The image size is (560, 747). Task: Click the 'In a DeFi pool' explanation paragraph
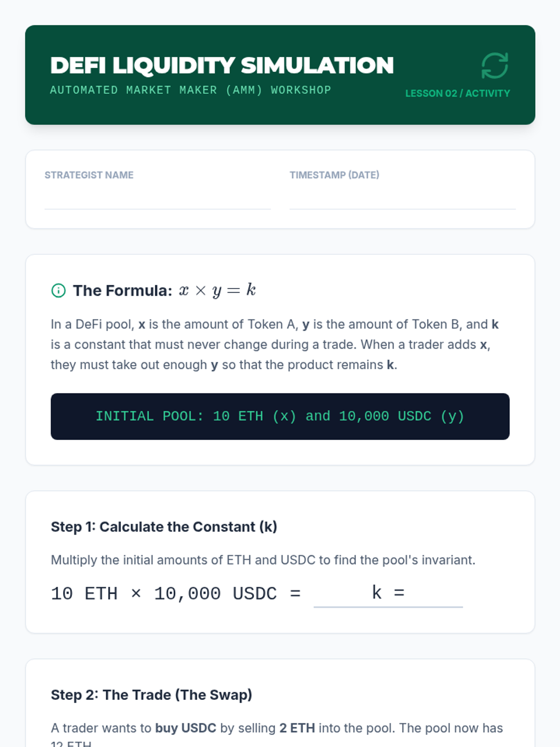pyautogui.click(x=274, y=345)
